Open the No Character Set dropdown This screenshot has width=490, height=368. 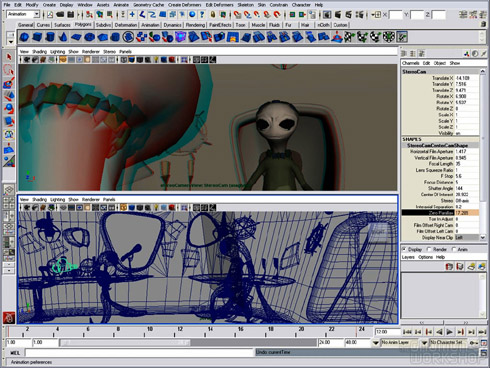pos(424,342)
